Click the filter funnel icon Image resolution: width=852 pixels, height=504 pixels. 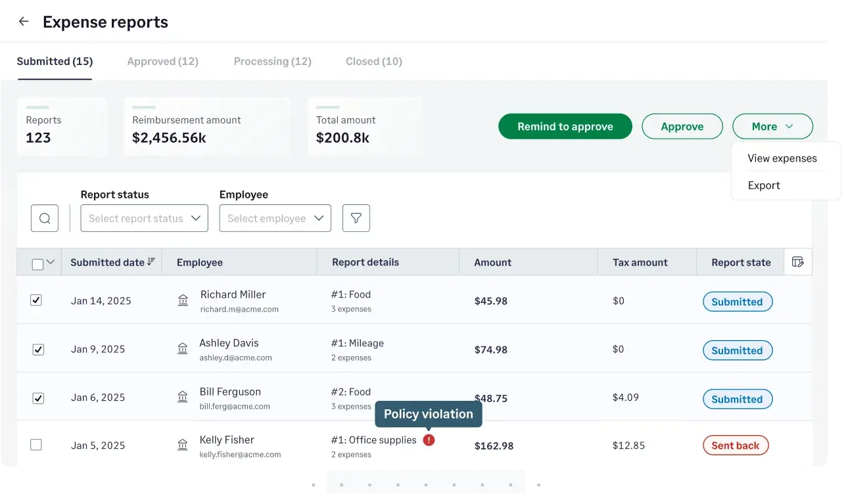tap(356, 218)
